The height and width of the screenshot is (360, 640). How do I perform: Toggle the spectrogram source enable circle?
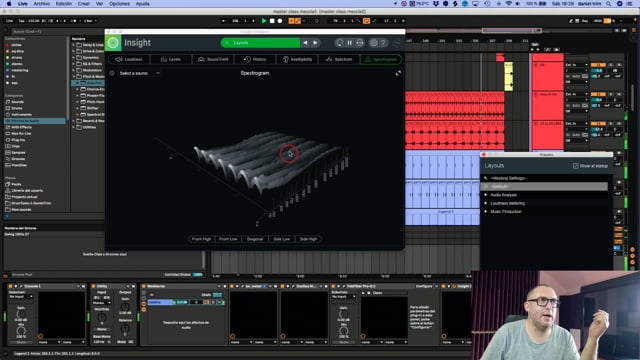(112, 73)
